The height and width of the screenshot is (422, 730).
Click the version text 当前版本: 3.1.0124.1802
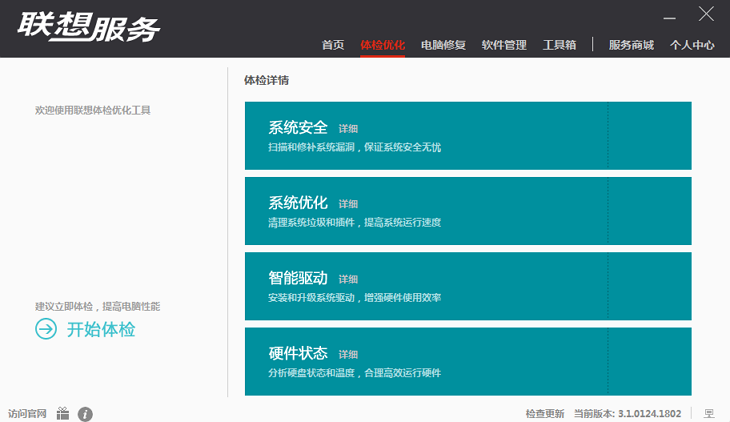[628, 414]
